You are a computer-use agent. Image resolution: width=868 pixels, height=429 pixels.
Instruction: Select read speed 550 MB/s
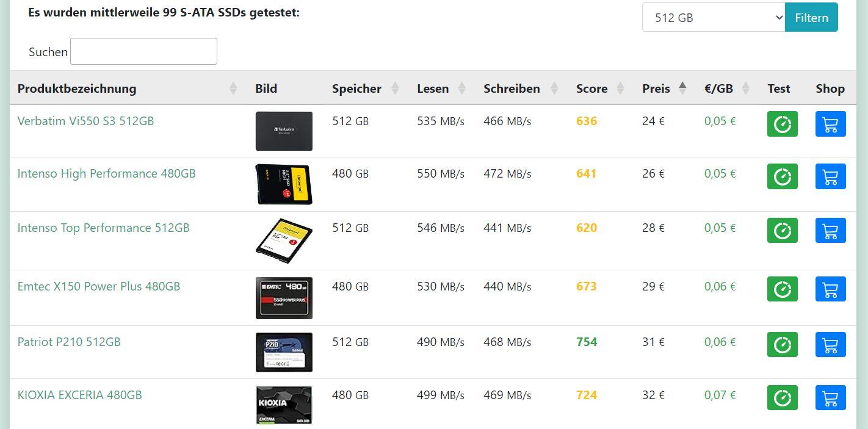[x=441, y=173]
